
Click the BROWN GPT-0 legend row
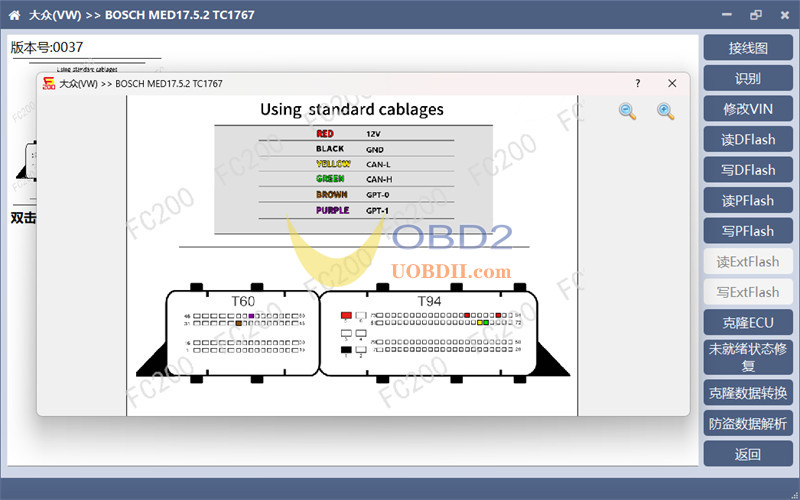(356, 195)
